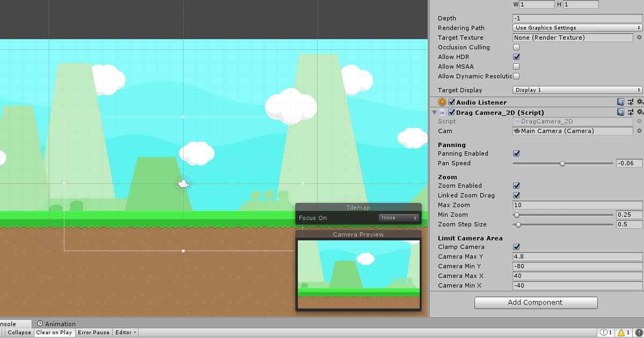Open the Audio Listener help reference icon
Viewport: 644px width, 338px height.
[x=620, y=102]
